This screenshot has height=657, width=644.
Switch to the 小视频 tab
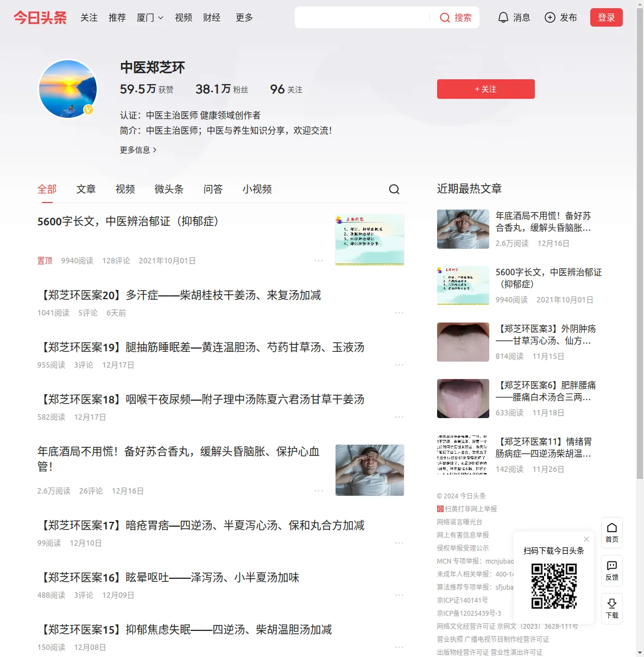(257, 189)
